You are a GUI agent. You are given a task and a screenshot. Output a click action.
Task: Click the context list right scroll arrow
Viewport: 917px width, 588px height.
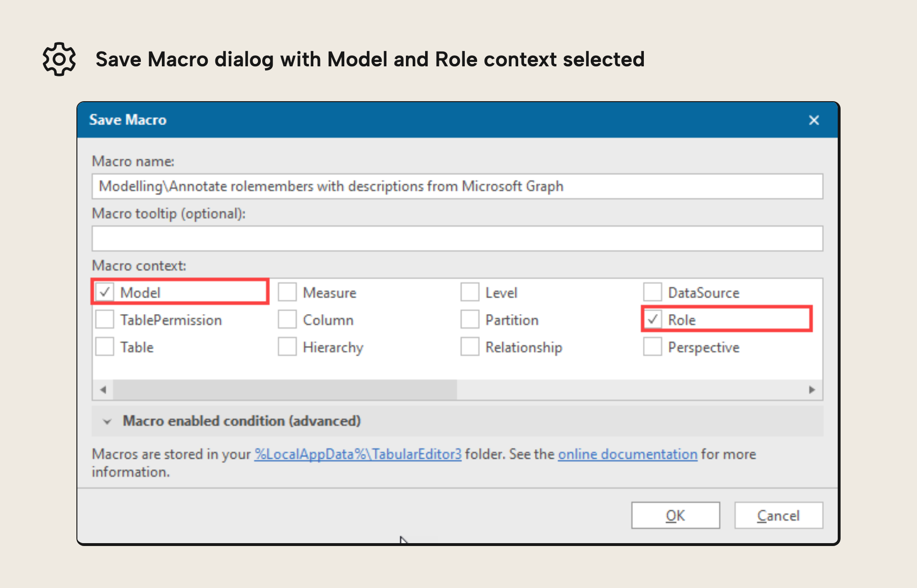pyautogui.click(x=812, y=389)
